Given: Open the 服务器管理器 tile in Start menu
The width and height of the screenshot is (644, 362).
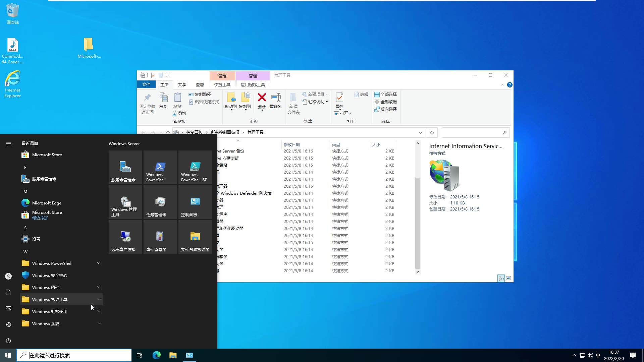Looking at the screenshot, I should pos(125,167).
